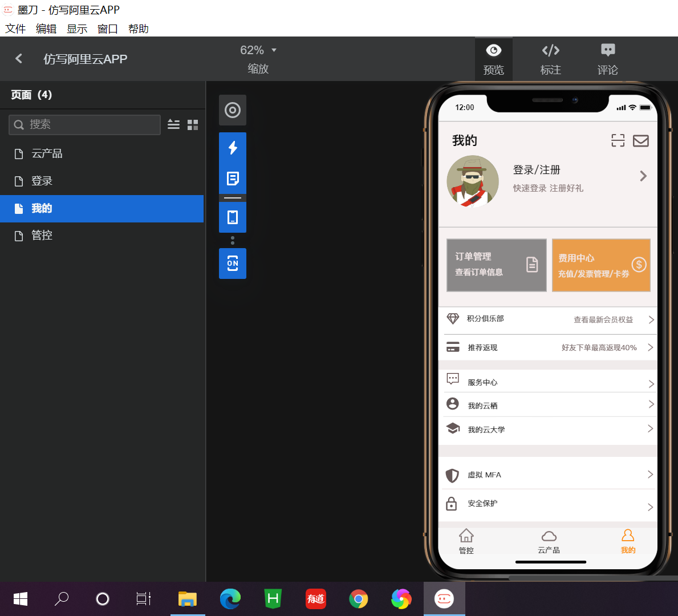The height and width of the screenshot is (616, 678).
Task: Click the horizontal scrollbar under the preview
Action: (x=593, y=577)
